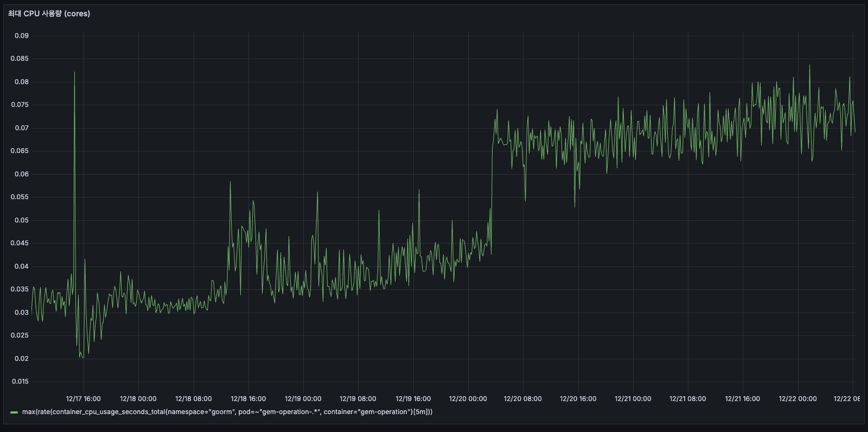Click the 0.05 y-axis value label
The height and width of the screenshot is (432, 868).
click(x=22, y=220)
